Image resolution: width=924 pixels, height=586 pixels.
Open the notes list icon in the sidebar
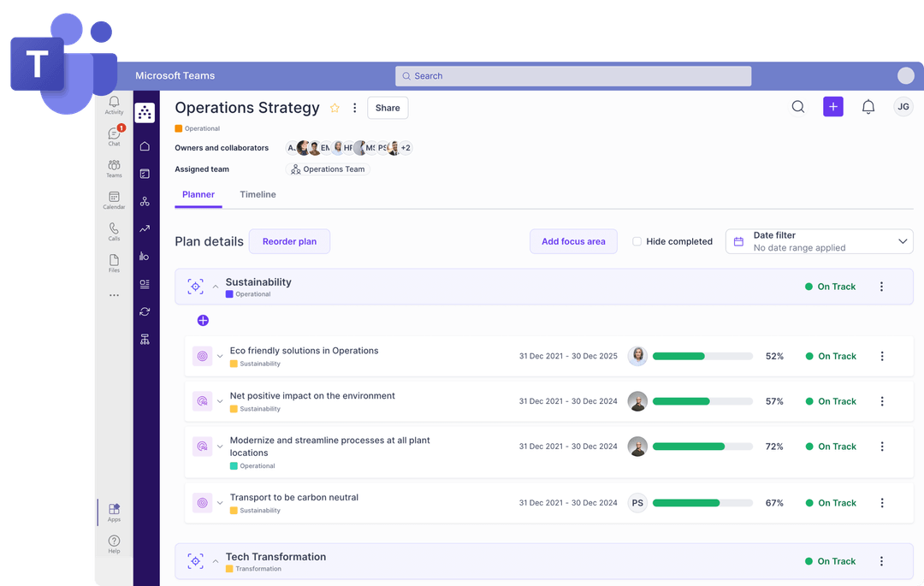(x=145, y=284)
